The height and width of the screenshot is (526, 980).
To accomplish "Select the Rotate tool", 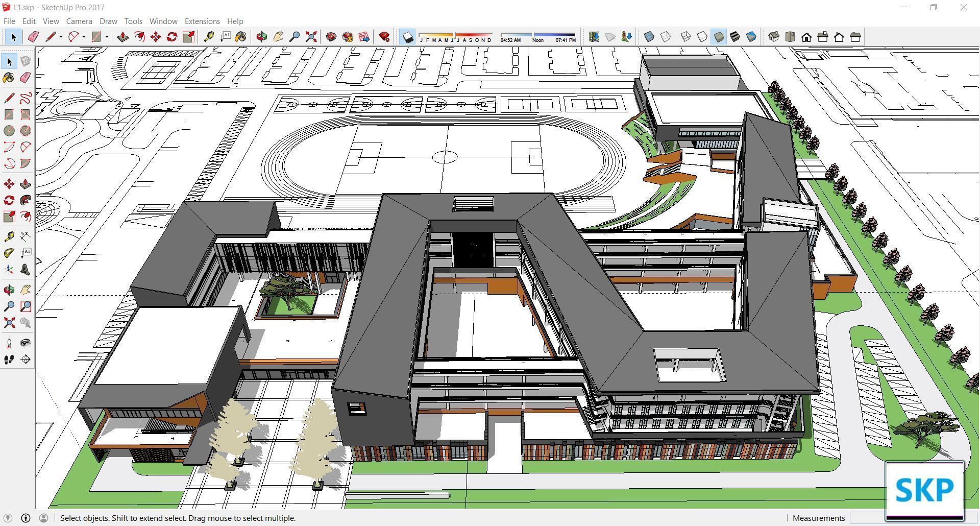I will click(171, 37).
